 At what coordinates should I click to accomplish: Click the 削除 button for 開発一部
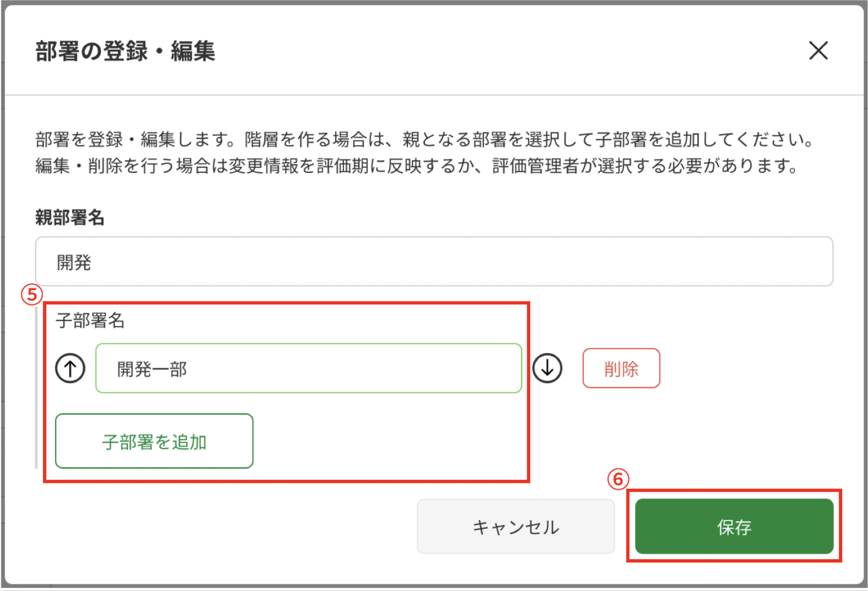[621, 368]
